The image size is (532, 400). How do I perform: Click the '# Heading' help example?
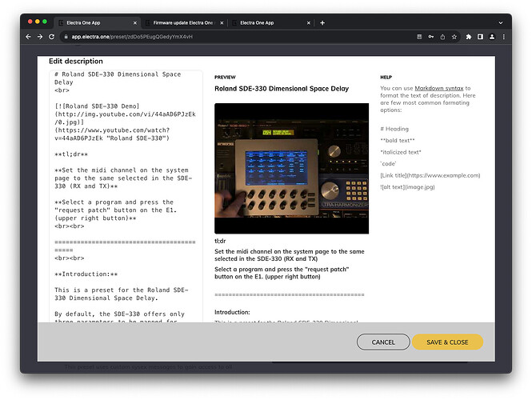pyautogui.click(x=394, y=129)
